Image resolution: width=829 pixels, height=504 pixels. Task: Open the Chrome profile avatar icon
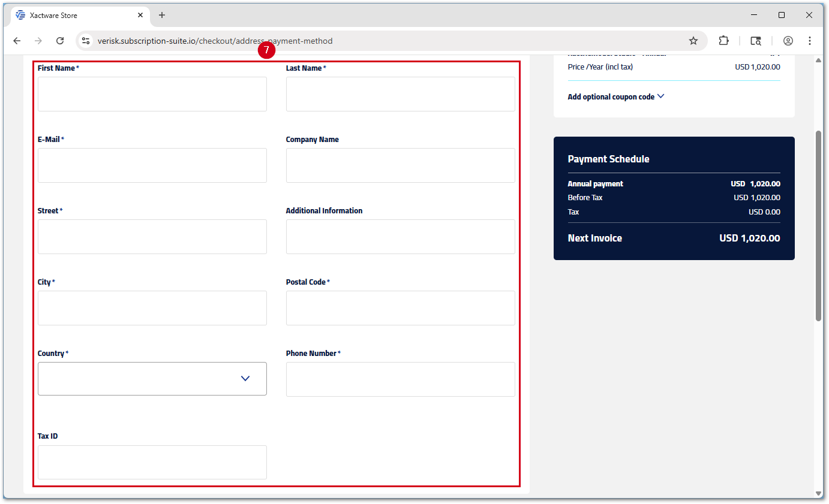click(x=788, y=41)
